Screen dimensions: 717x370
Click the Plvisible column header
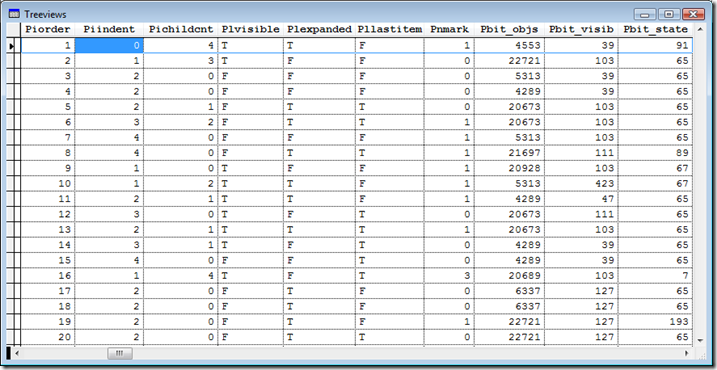coord(251,30)
